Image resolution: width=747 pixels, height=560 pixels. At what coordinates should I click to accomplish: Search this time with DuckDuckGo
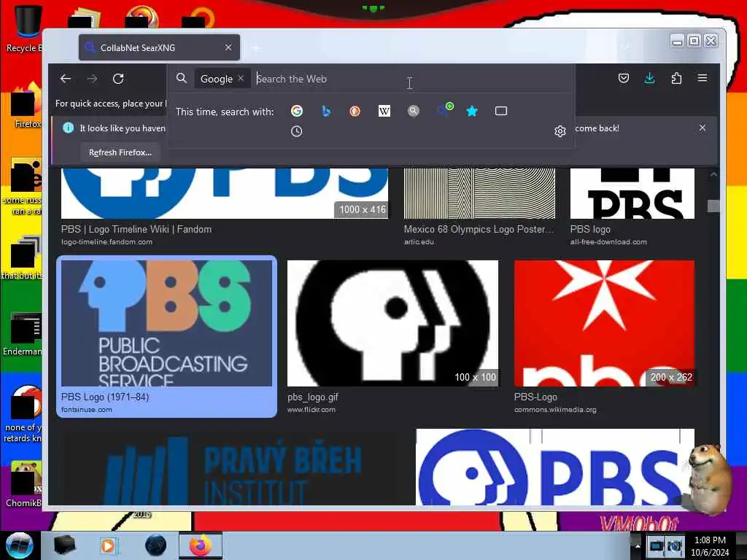click(x=355, y=111)
